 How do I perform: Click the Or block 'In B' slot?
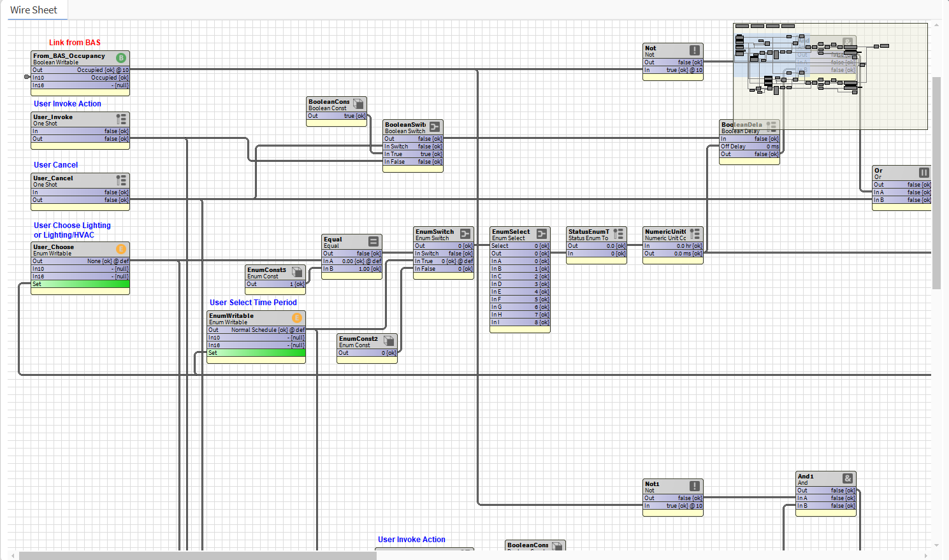click(x=902, y=200)
